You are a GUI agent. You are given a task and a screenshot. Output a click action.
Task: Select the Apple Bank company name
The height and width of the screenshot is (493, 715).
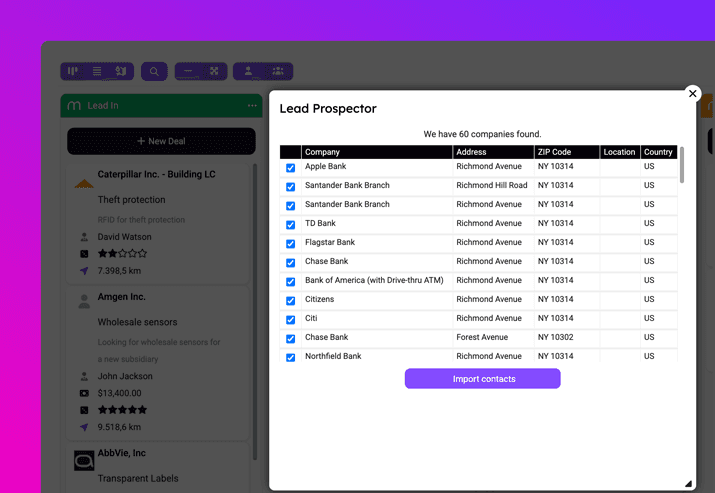(x=326, y=166)
